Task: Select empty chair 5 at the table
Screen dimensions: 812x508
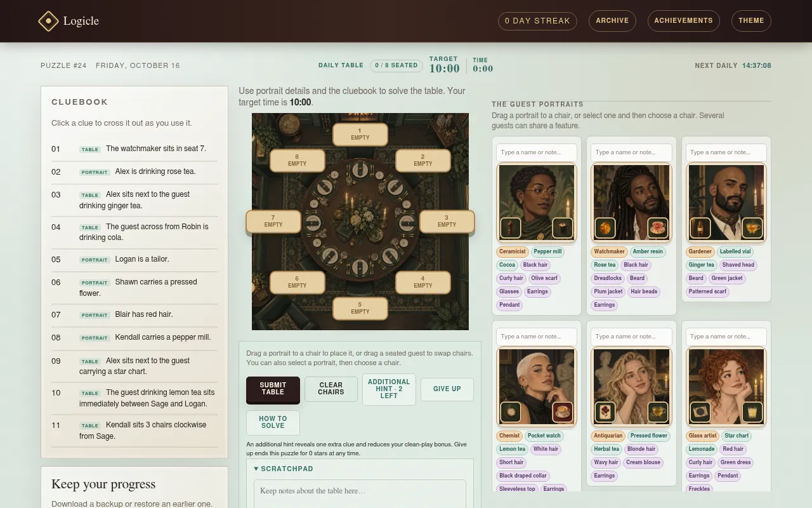Action: click(360, 309)
